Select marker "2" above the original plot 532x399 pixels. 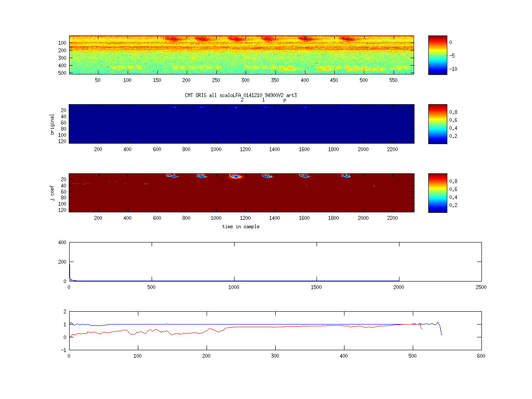tap(242, 100)
